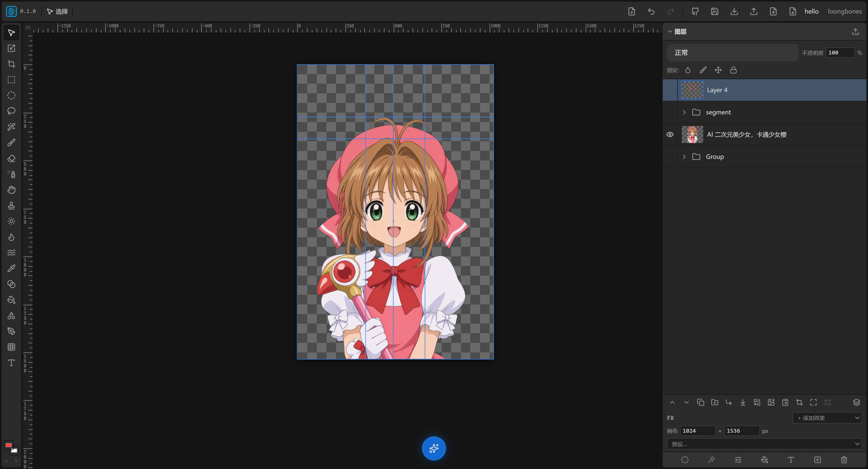Select the eraser tool
This screenshot has width=868, height=469.
(11, 158)
